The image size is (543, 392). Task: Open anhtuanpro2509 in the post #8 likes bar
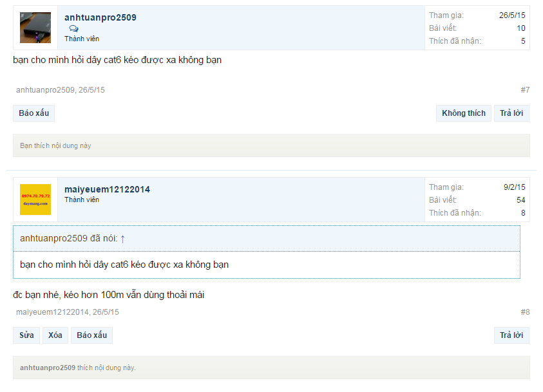point(47,368)
